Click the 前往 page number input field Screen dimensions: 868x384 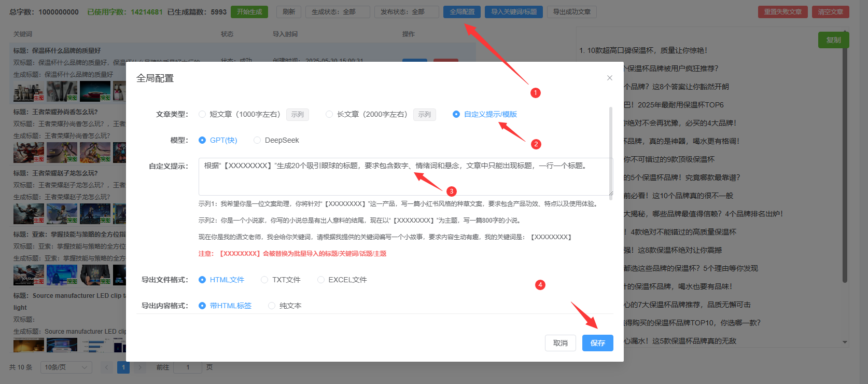pyautogui.click(x=188, y=367)
